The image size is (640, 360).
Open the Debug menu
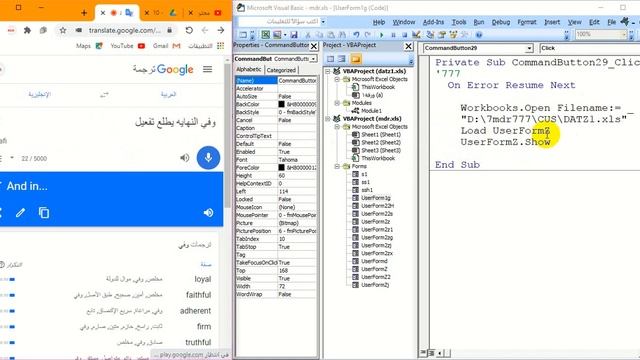point(501,22)
